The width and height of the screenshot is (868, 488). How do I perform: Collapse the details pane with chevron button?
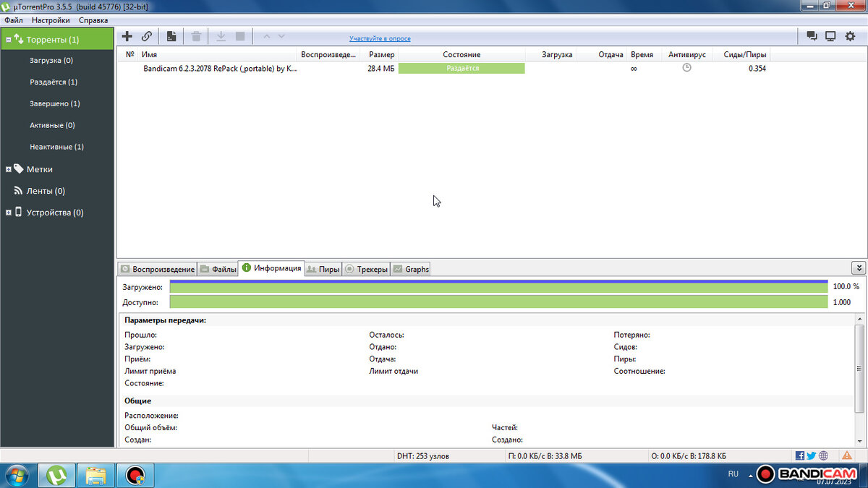tap(859, 268)
